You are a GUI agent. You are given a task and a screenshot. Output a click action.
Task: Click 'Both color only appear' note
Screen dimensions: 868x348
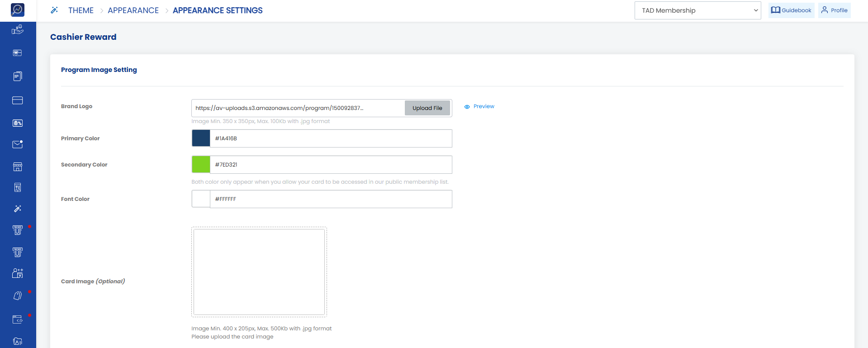(320, 182)
